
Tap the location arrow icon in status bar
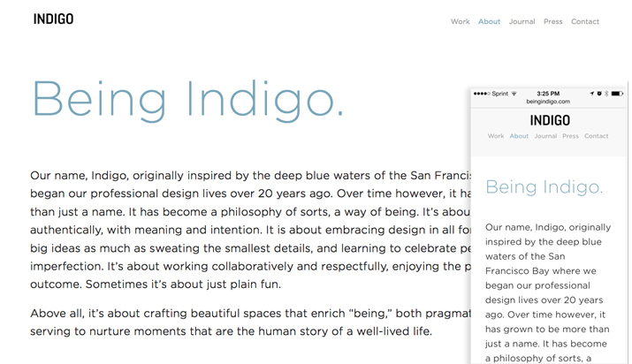[x=591, y=94]
